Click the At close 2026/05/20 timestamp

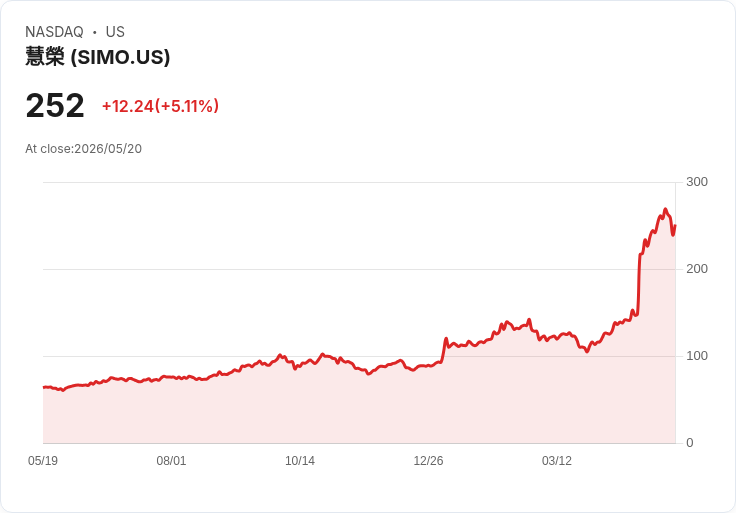coord(84,149)
